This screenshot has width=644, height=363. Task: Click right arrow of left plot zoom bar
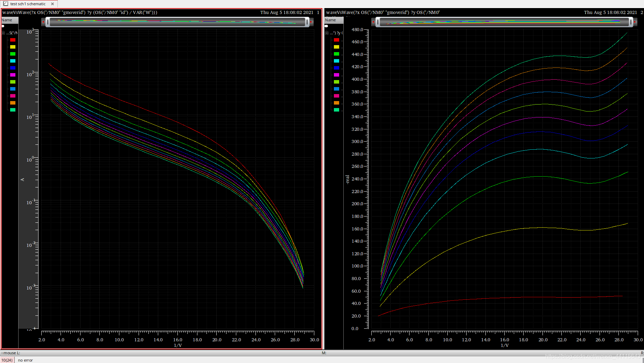point(311,22)
